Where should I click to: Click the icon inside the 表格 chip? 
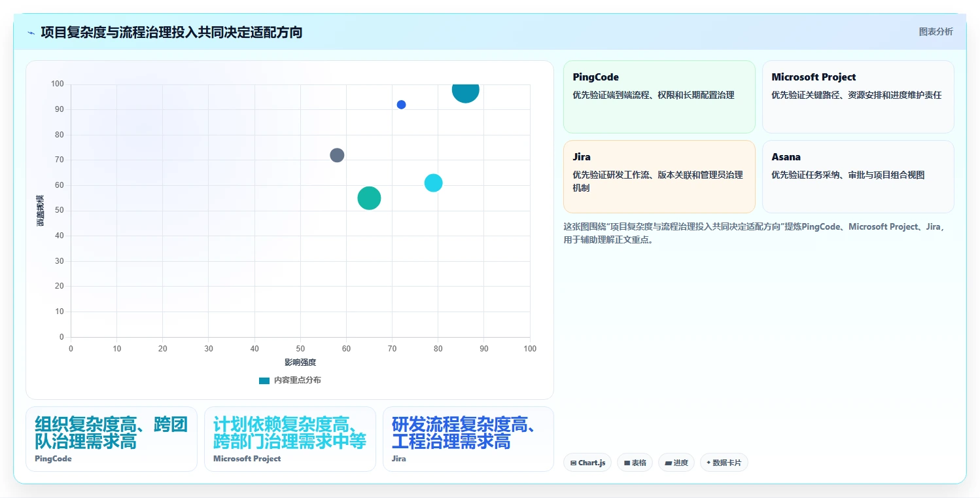point(627,463)
